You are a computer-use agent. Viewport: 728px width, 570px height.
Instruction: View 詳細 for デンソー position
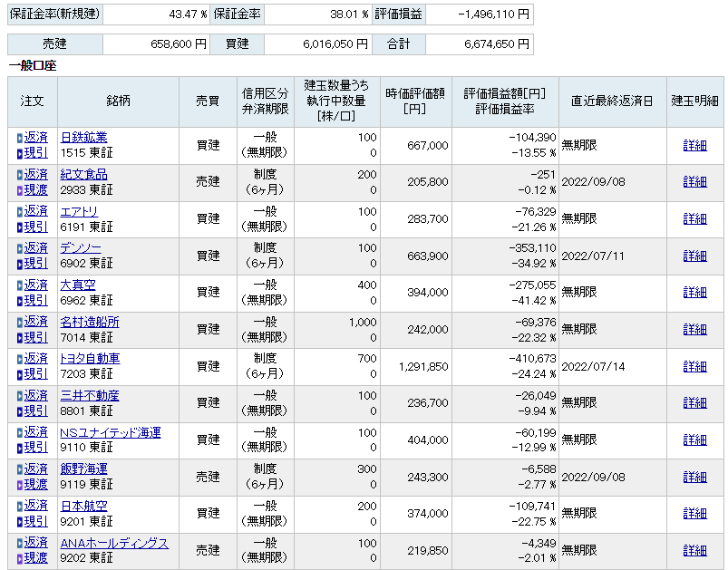694,256
